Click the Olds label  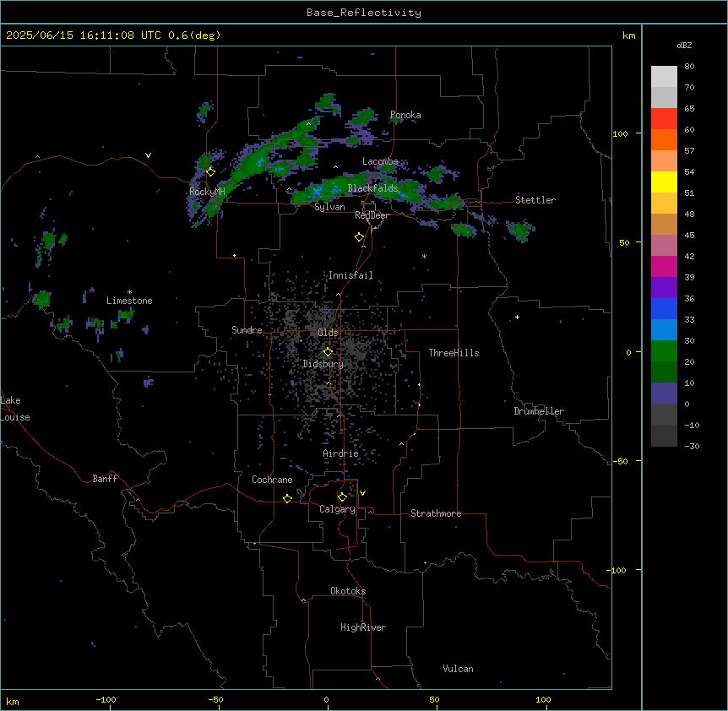click(x=328, y=333)
